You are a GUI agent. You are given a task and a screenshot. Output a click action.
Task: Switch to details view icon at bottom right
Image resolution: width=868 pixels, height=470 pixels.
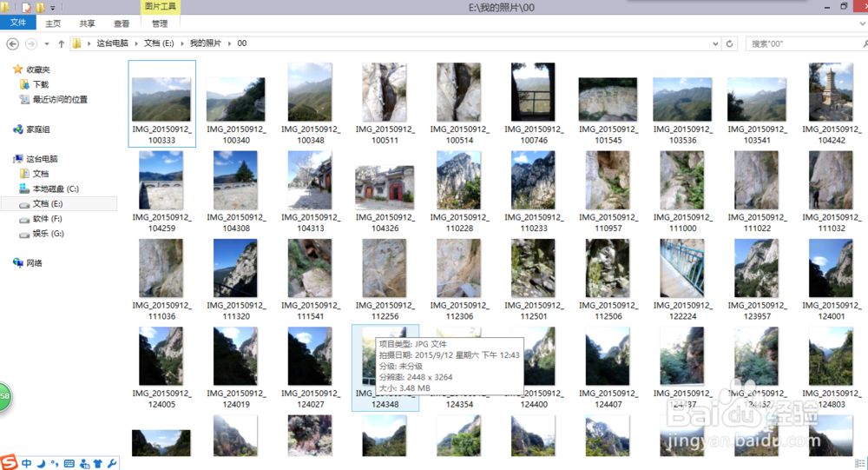859,463
